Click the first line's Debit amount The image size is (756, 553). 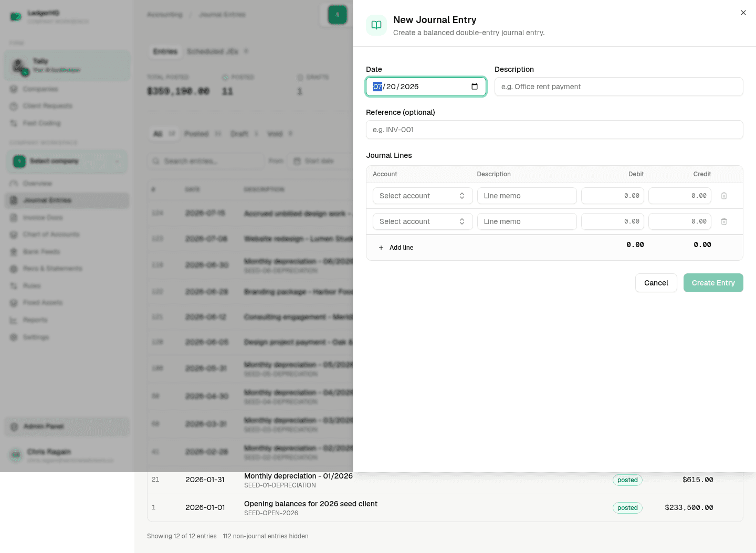pyautogui.click(x=613, y=196)
